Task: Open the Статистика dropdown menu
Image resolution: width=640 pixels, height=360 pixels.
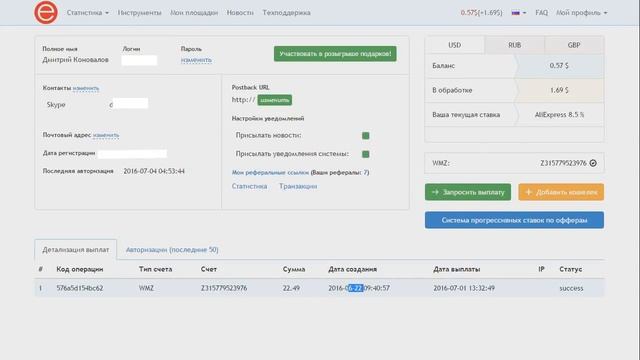Action: click(x=88, y=13)
